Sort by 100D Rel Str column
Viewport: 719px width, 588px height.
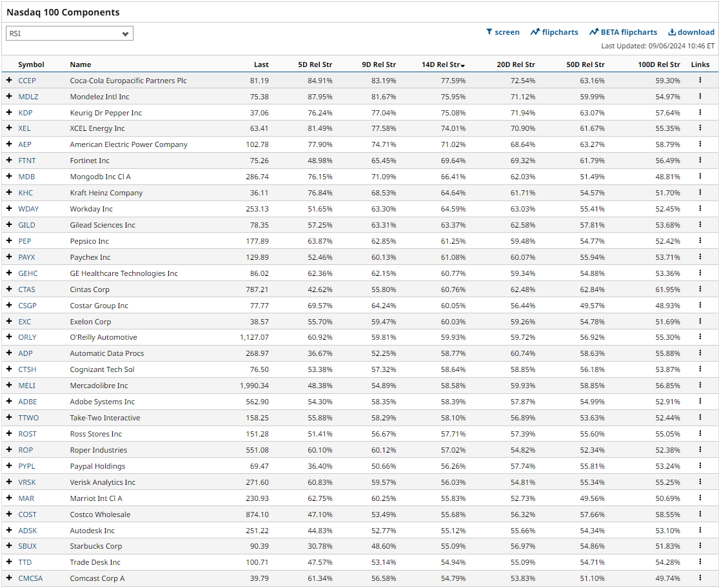pyautogui.click(x=659, y=64)
